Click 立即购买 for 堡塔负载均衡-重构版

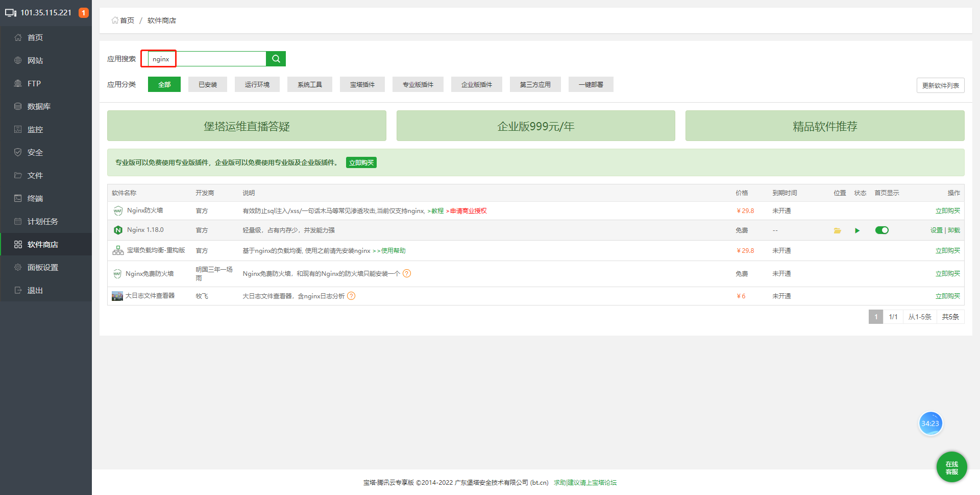click(x=948, y=250)
